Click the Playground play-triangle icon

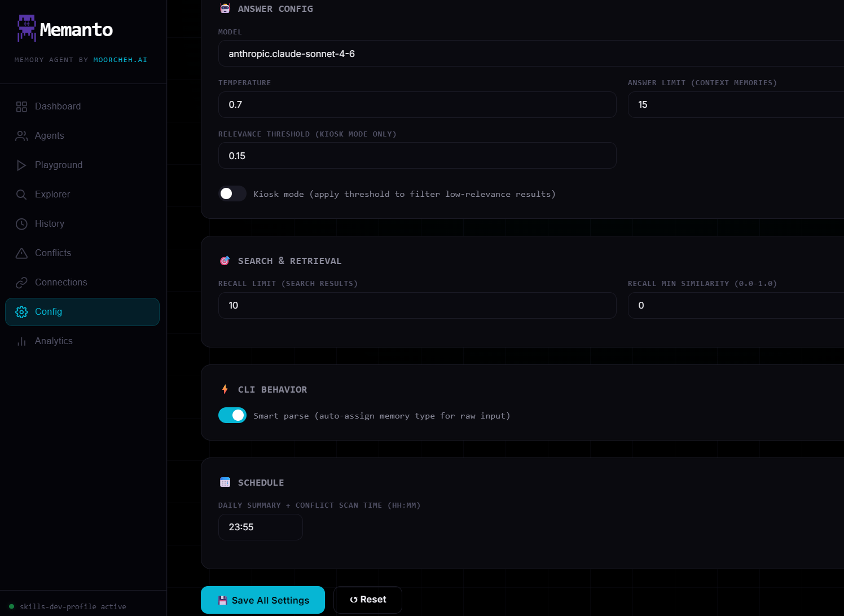tap(21, 165)
